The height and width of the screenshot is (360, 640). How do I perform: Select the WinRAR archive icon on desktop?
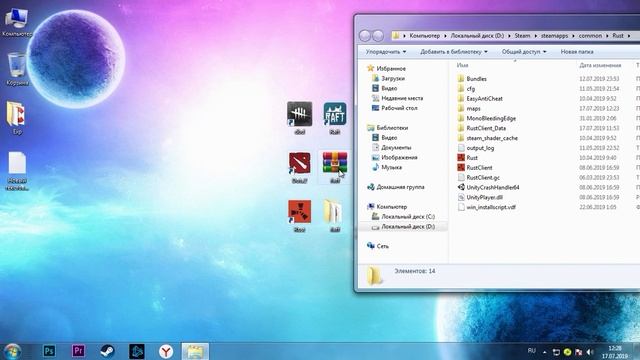point(335,163)
